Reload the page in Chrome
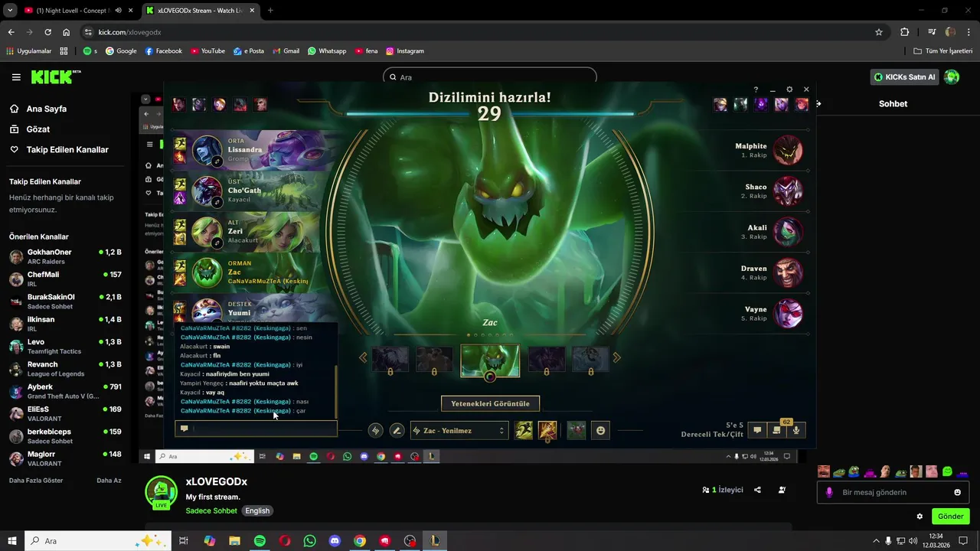 pos(47,32)
